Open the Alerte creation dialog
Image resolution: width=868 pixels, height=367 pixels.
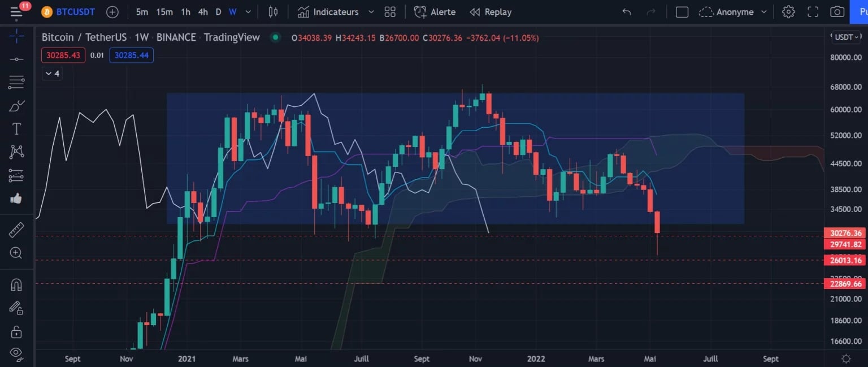[x=434, y=12]
